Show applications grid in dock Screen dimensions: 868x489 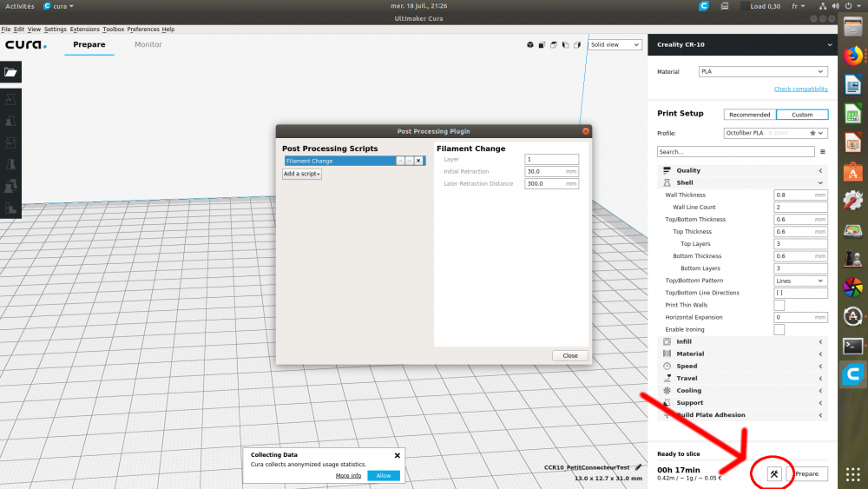tap(853, 474)
